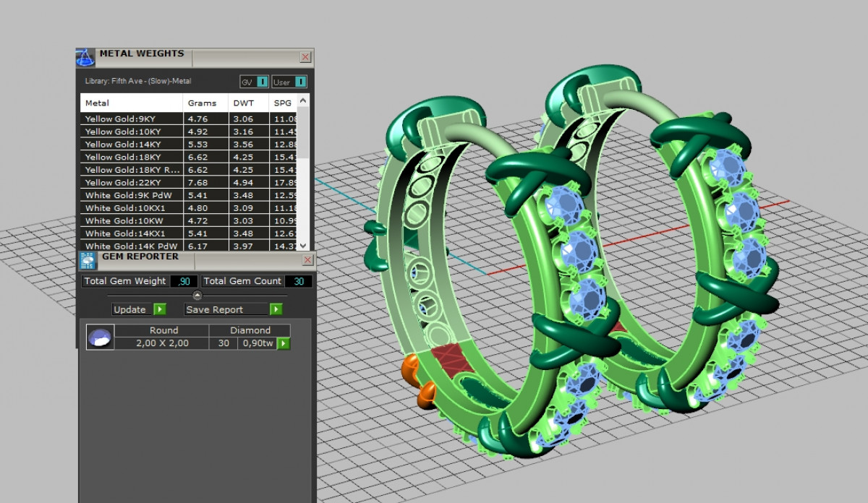This screenshot has height=503, width=868.
Task: Click the green arrow next to 0,90tw
Action: (284, 343)
